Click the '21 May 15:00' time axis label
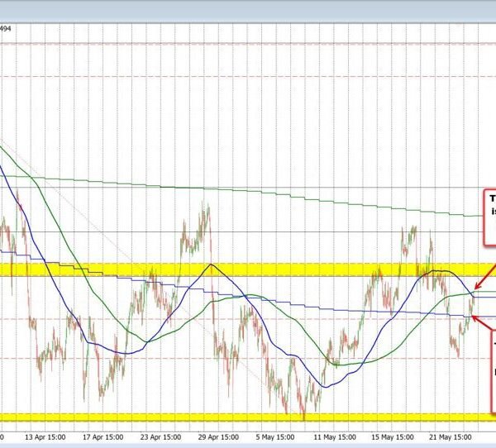496x448 pixels. (x=451, y=437)
